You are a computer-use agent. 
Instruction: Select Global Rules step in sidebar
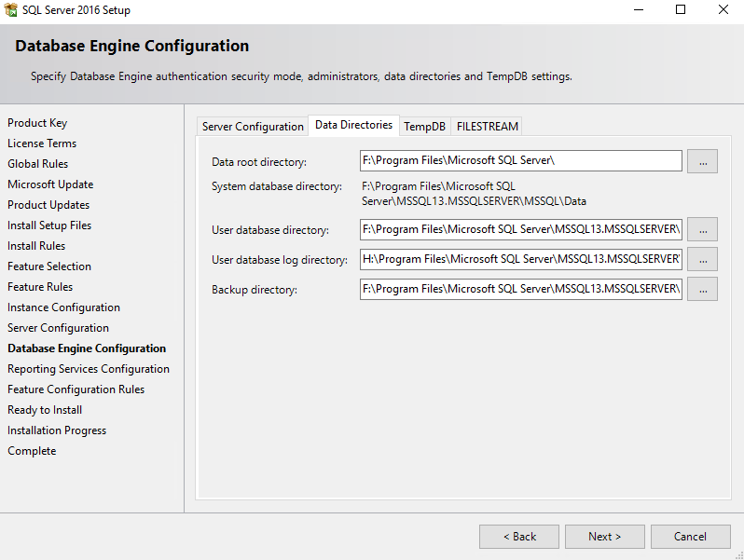pos(38,164)
